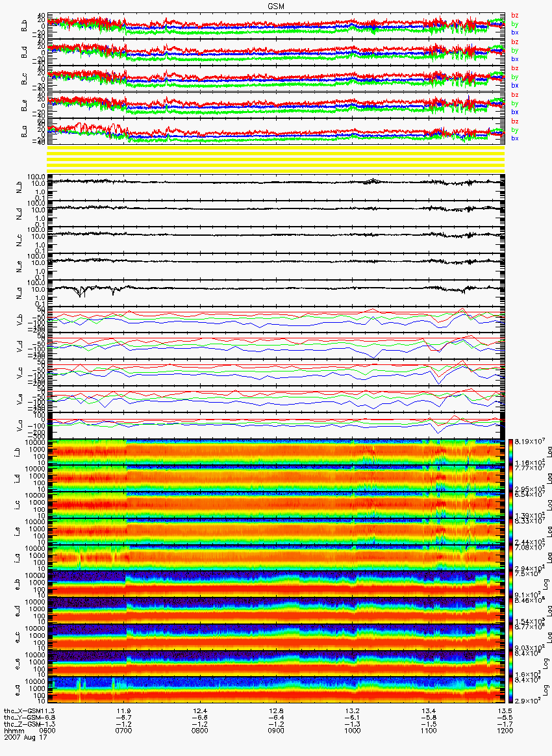This screenshot has height=756, width=552.
Task: Click the V_a velocity panel label
Action: tap(19, 425)
